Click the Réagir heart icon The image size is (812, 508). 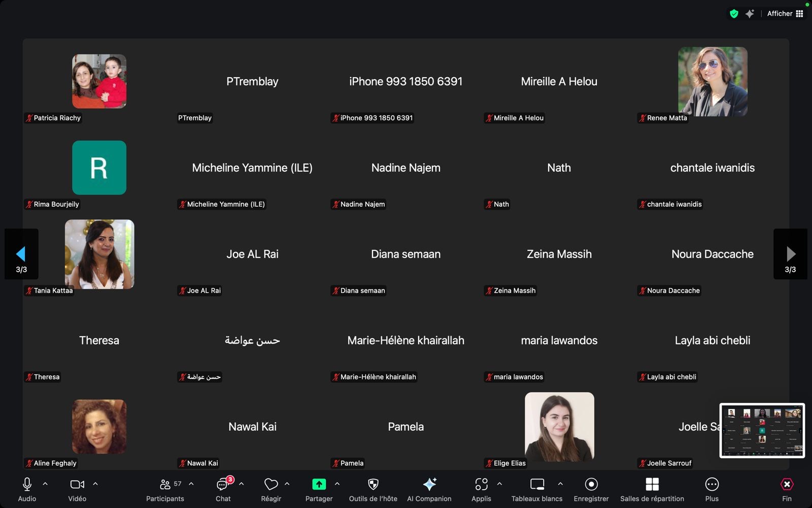coord(271,485)
